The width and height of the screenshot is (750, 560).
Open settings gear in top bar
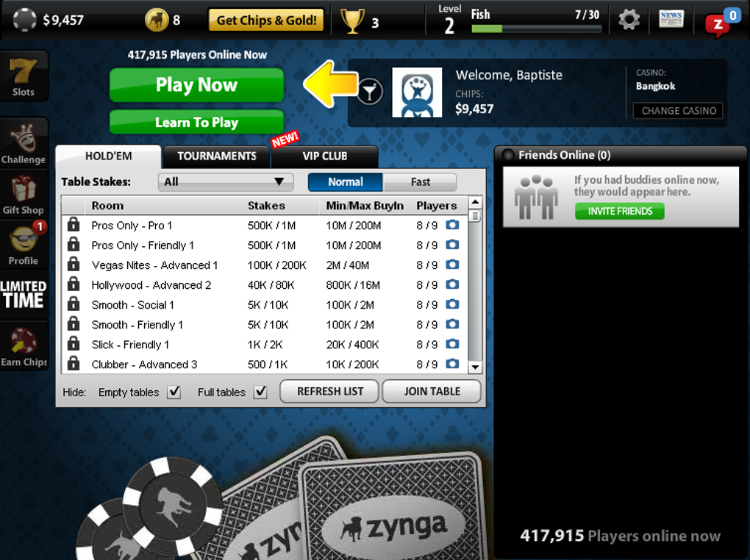coord(629,20)
